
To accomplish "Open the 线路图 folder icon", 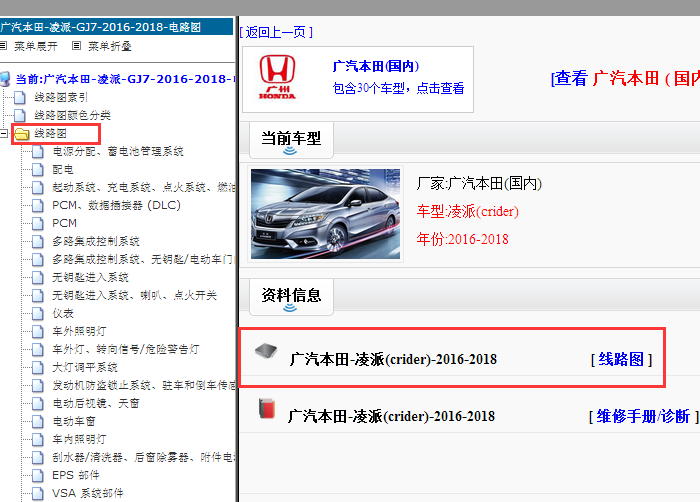I will point(21,134).
